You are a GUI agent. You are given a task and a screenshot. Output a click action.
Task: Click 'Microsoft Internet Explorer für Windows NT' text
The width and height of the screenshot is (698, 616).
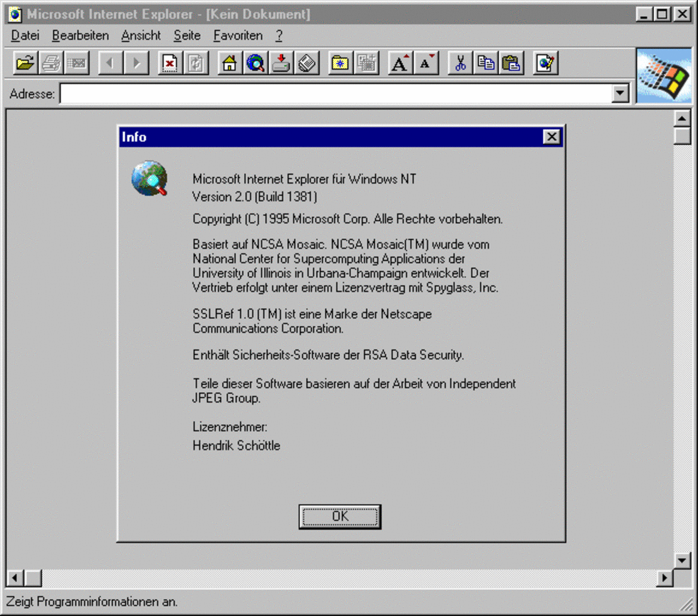coord(304,179)
